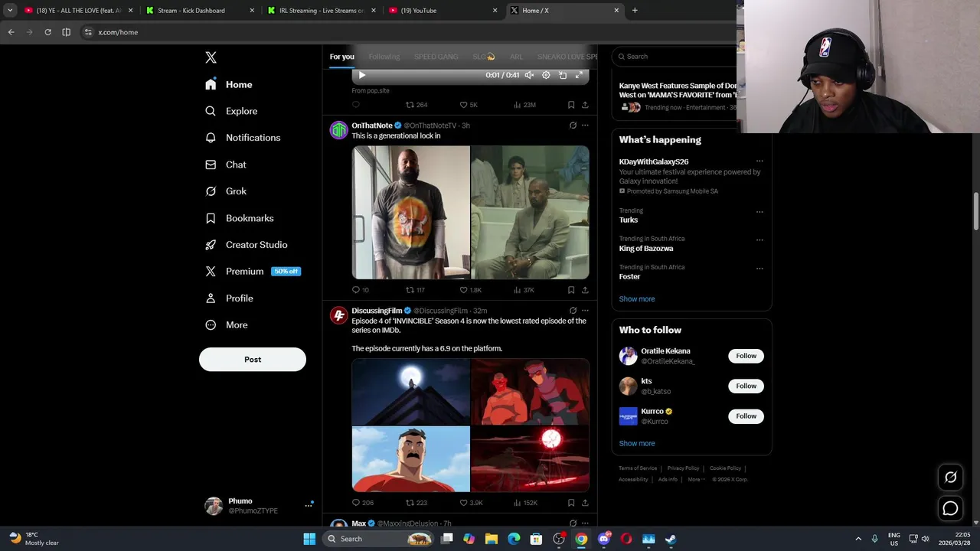The height and width of the screenshot is (551, 980).
Task: Open video settings gear icon
Action: pyautogui.click(x=546, y=75)
